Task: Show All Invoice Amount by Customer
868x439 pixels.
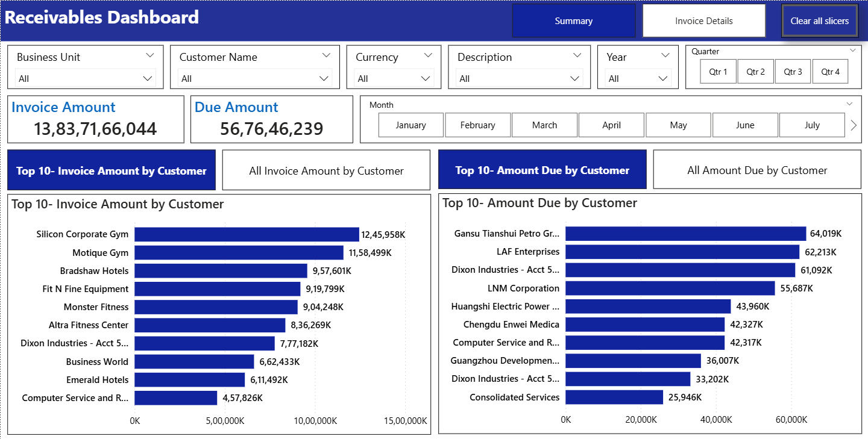Action: point(326,171)
